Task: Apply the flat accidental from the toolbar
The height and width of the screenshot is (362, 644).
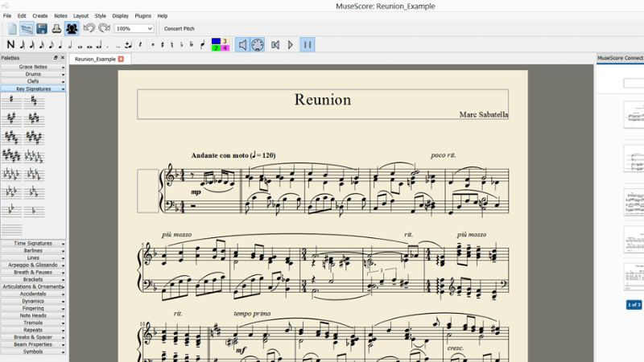Action: [x=182, y=45]
